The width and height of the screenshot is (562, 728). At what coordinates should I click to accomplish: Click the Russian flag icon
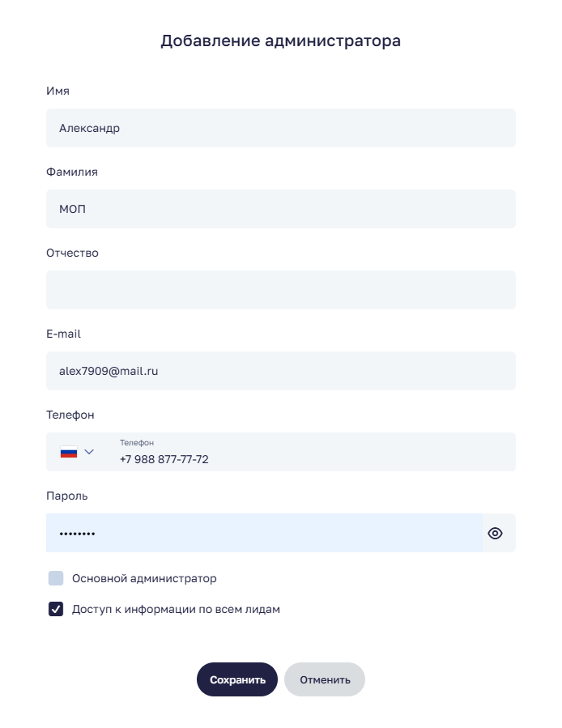[x=69, y=452]
